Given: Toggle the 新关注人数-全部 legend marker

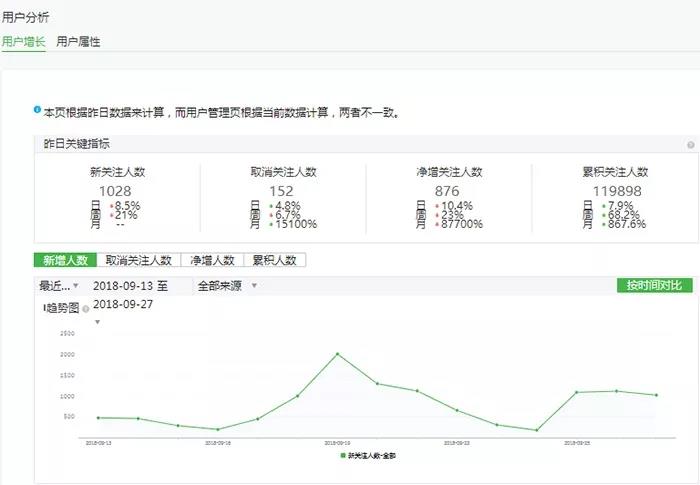Looking at the screenshot, I should click(343, 456).
